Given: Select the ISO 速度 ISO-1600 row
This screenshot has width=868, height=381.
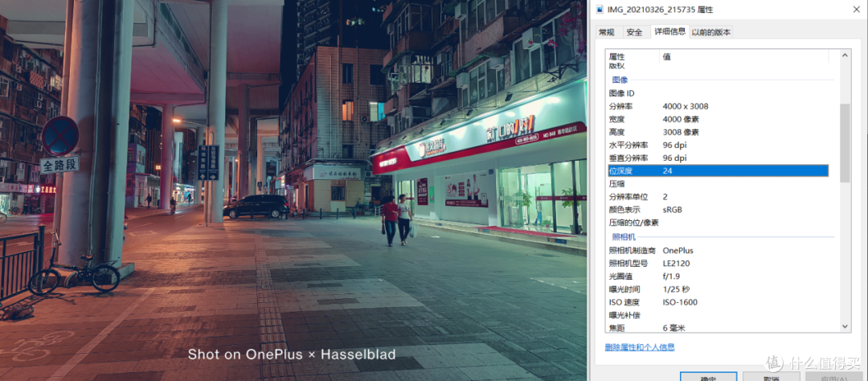Looking at the screenshot, I should point(718,302).
